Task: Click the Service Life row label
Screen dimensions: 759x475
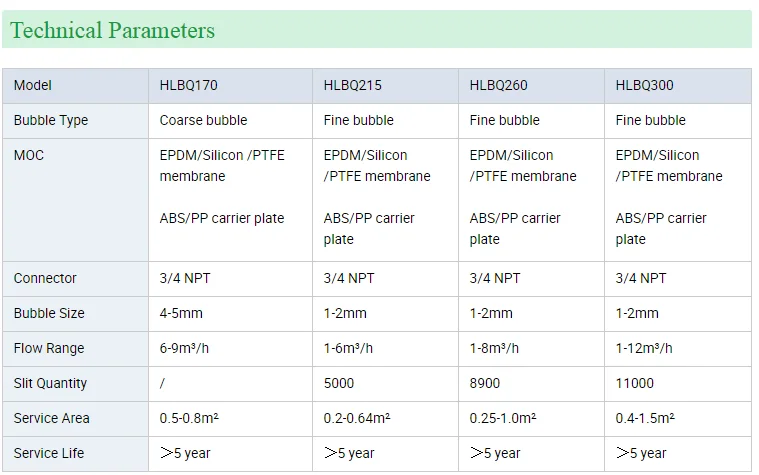Action: (x=49, y=453)
